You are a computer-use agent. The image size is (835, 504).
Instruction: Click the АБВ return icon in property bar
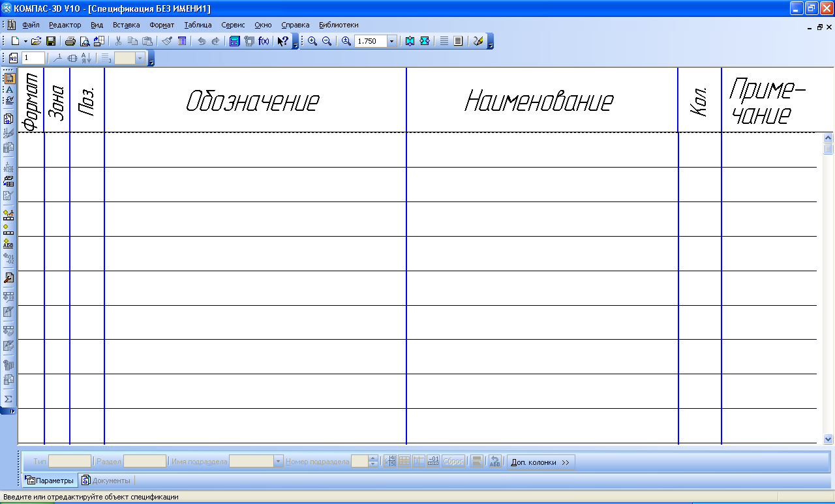pos(495,462)
